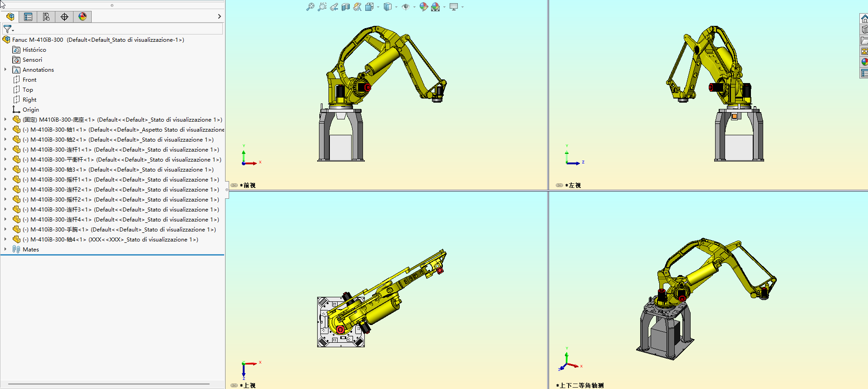
Task: Open the DimXpertManager crosshair tab
Action: (x=64, y=17)
